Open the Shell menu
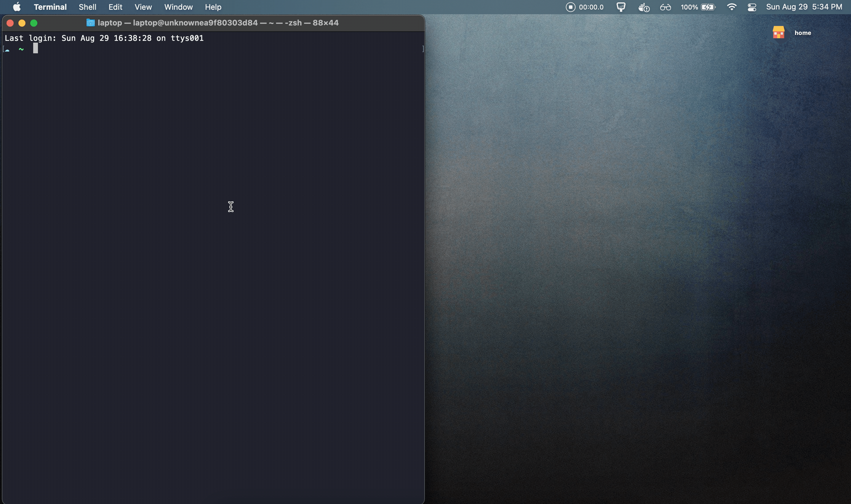 coord(87,7)
